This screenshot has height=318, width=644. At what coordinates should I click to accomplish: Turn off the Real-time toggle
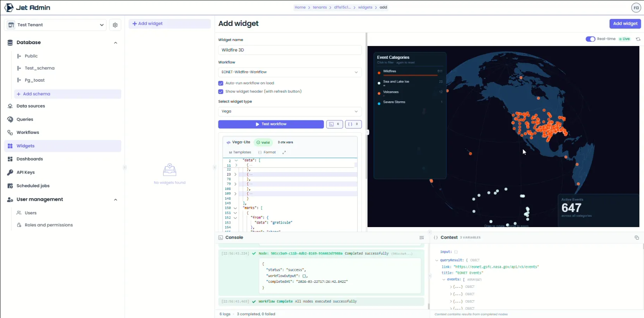click(590, 39)
